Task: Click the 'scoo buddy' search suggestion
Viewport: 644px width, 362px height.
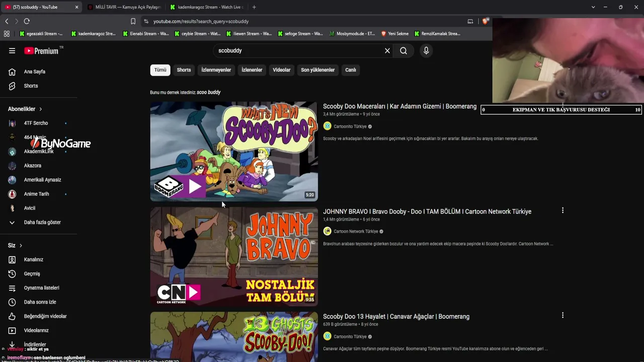Action: [x=208, y=93]
